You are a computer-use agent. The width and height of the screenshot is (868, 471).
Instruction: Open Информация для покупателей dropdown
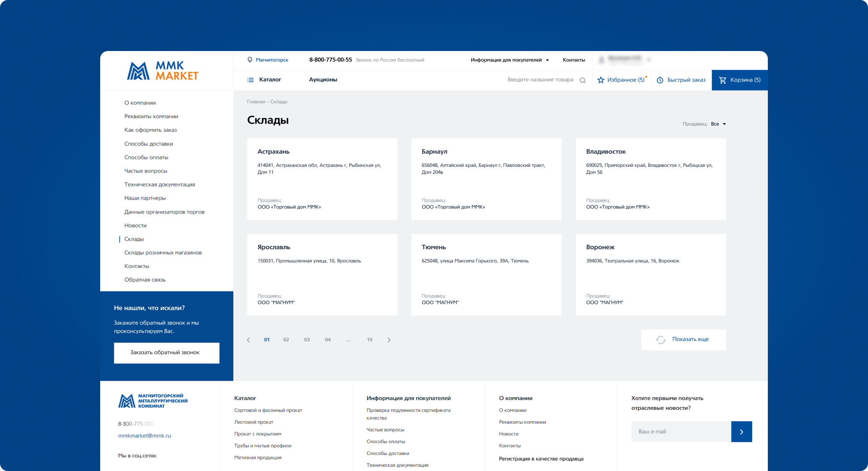[509, 60]
